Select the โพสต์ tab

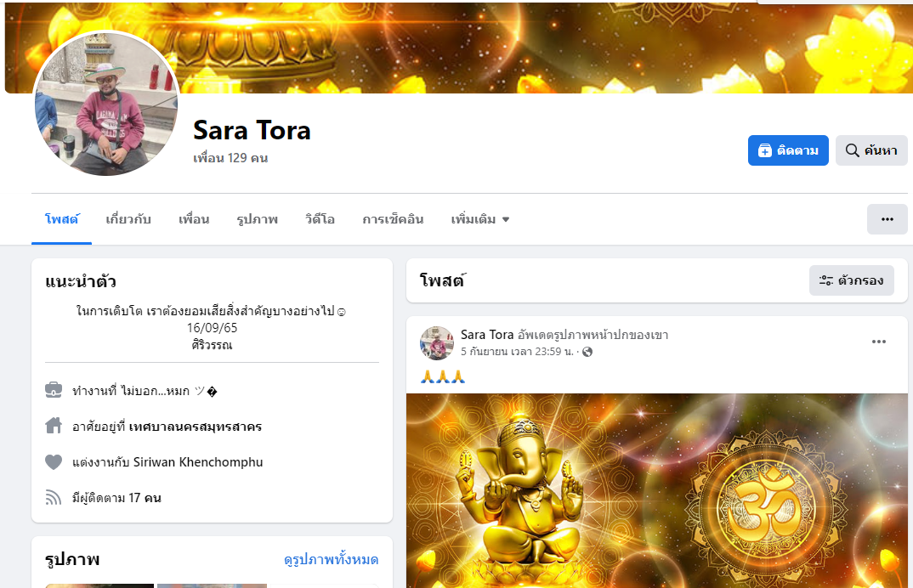point(62,219)
